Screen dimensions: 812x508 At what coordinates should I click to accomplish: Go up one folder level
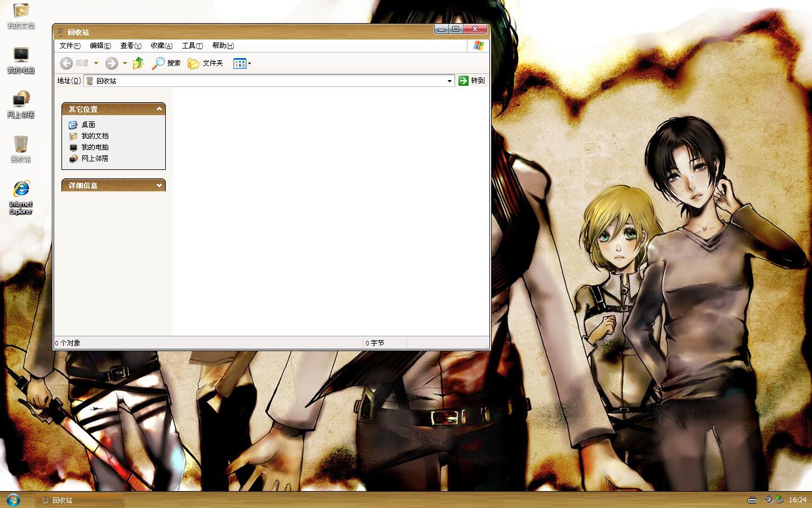[x=138, y=63]
